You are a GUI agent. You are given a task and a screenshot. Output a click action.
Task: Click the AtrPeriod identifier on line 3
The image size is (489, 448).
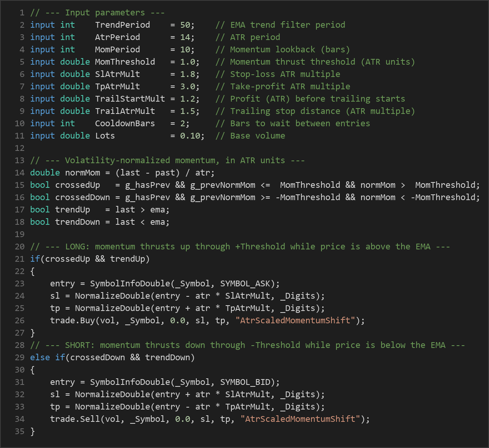(117, 37)
